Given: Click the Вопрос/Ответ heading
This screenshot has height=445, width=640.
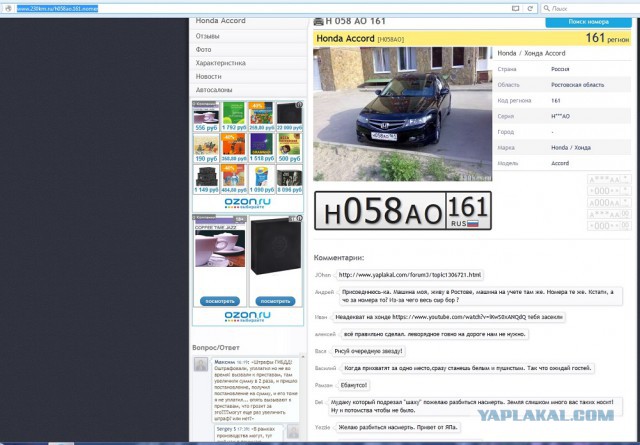Looking at the screenshot, I should (x=216, y=347).
